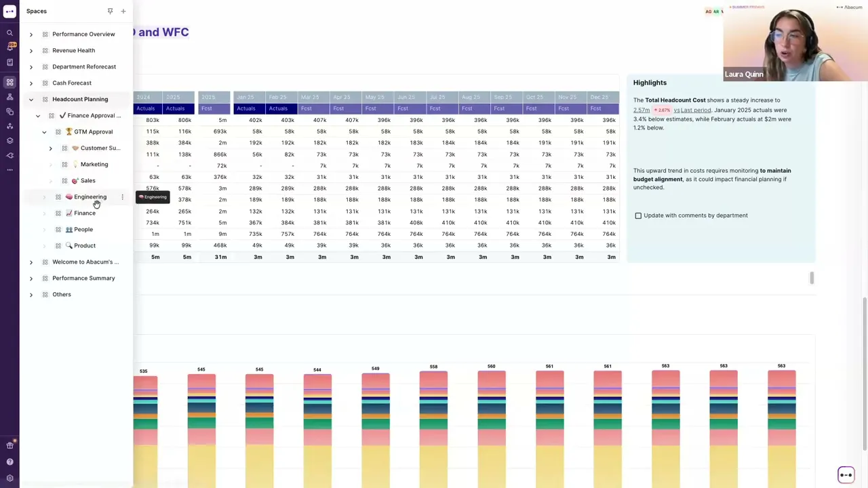This screenshot has height=488, width=868.
Task: Expand Welcome to Abacum's space
Action: tap(31, 262)
